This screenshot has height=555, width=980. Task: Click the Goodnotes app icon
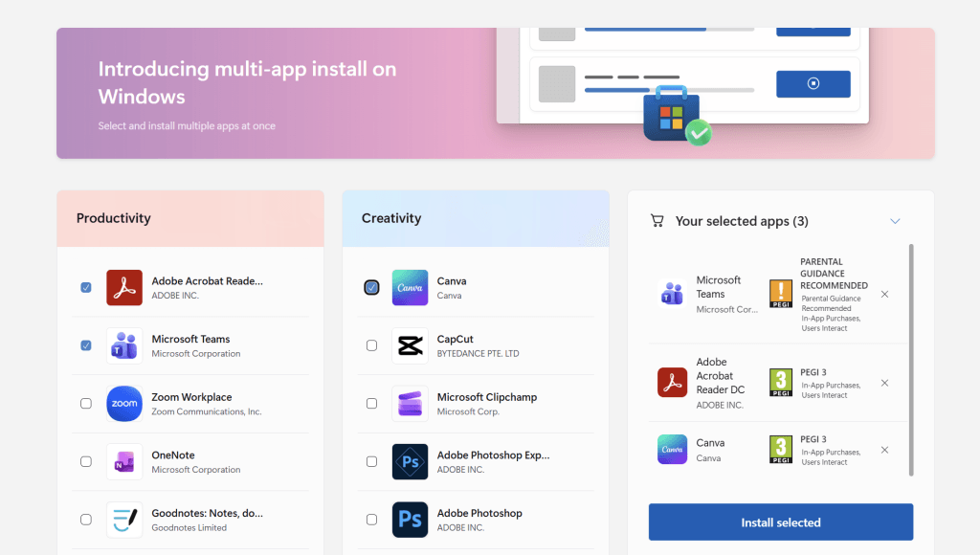pos(123,518)
